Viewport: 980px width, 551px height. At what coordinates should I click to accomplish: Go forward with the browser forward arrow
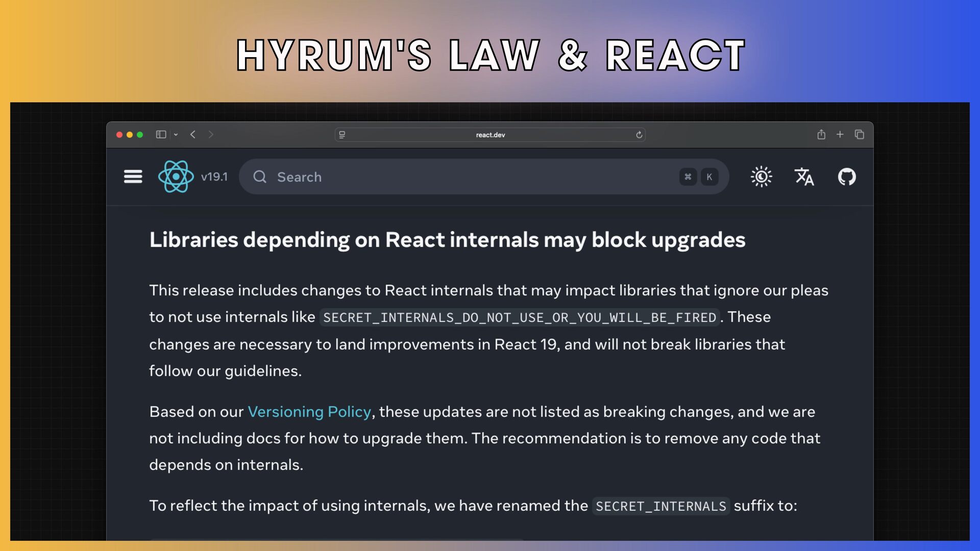tap(211, 135)
